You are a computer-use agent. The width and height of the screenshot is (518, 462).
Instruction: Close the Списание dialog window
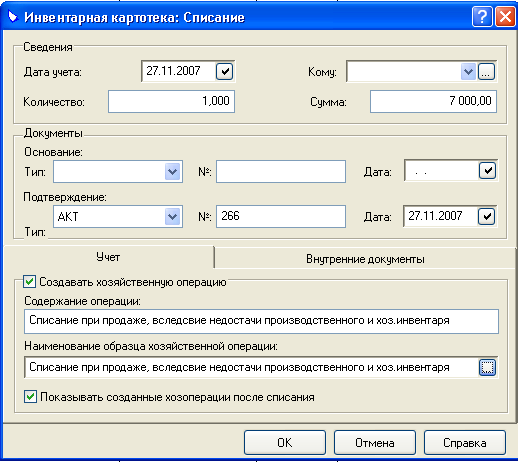505,16
